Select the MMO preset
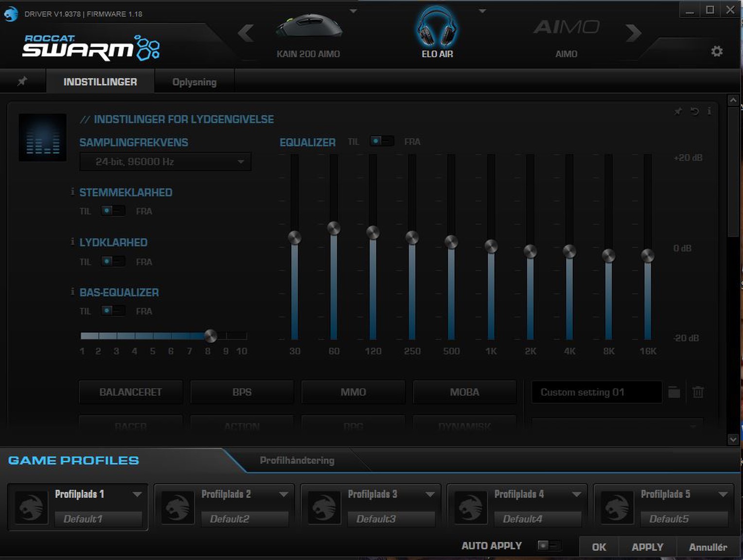743x560 pixels. point(354,392)
